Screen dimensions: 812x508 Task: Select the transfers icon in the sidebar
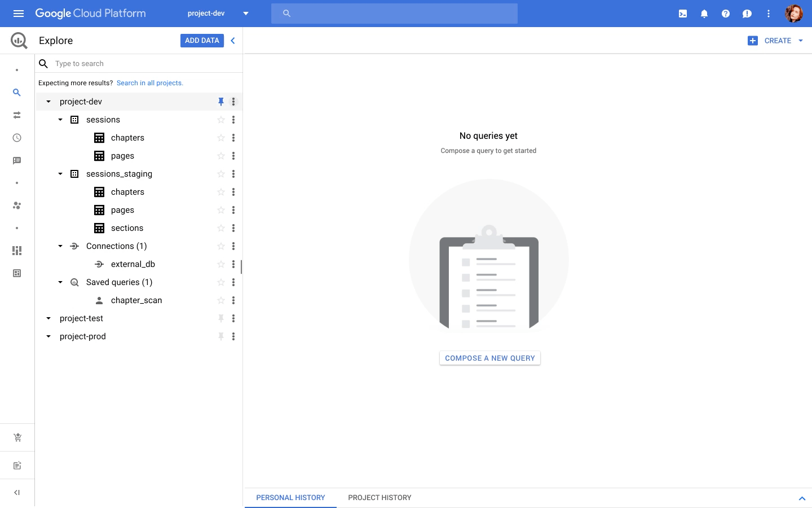[17, 115]
